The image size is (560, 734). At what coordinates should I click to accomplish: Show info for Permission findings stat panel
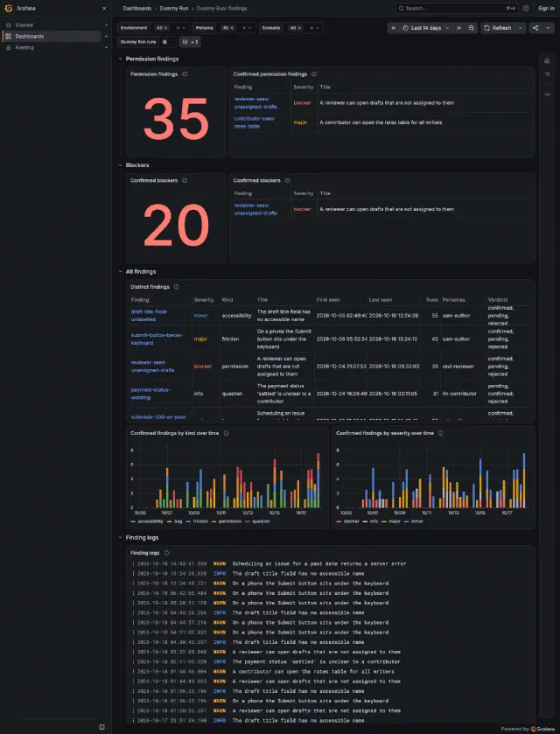[185, 74]
